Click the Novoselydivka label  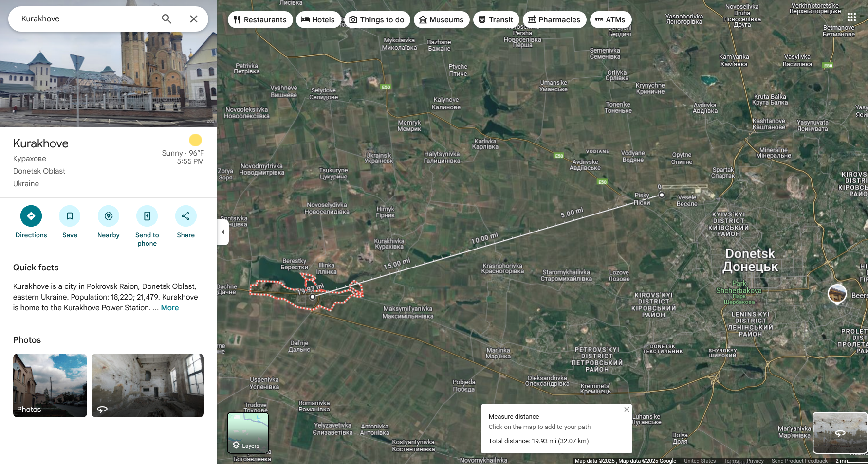point(327,208)
